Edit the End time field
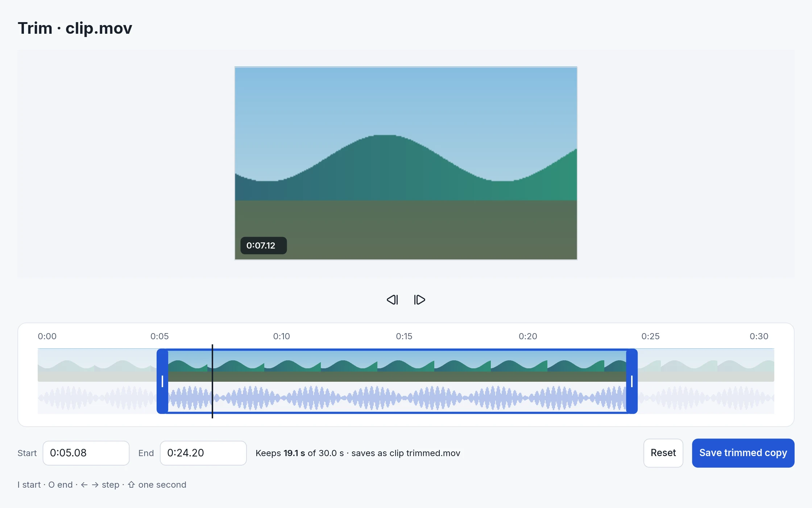The height and width of the screenshot is (508, 812). pyautogui.click(x=203, y=453)
